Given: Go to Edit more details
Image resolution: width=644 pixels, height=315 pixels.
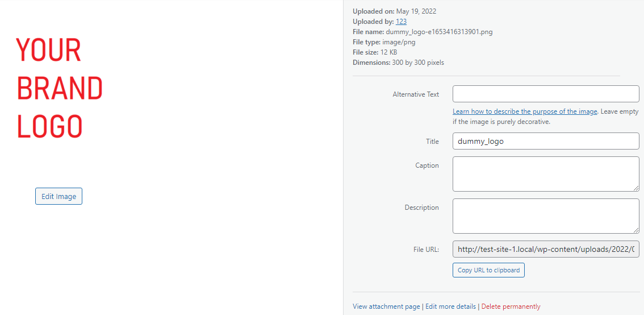Looking at the screenshot, I should (x=450, y=306).
